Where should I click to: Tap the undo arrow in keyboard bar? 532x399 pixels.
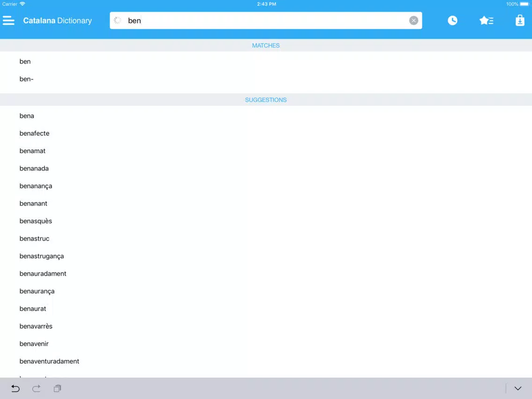[x=15, y=388]
